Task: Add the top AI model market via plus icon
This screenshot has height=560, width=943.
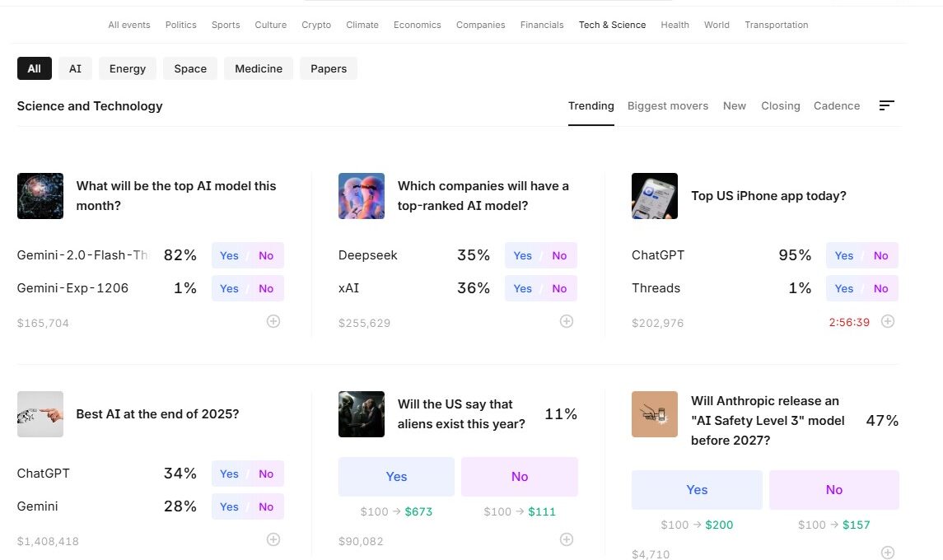Action: coord(273,321)
